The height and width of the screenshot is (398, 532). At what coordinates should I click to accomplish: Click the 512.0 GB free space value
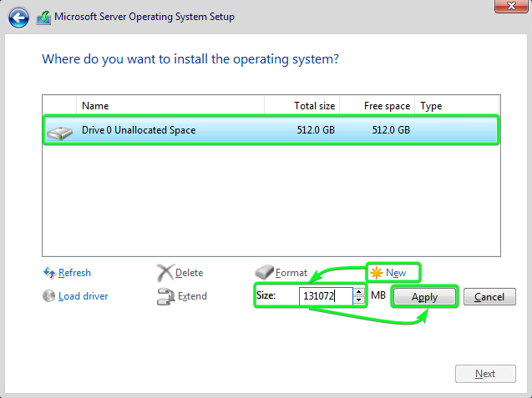tap(391, 130)
